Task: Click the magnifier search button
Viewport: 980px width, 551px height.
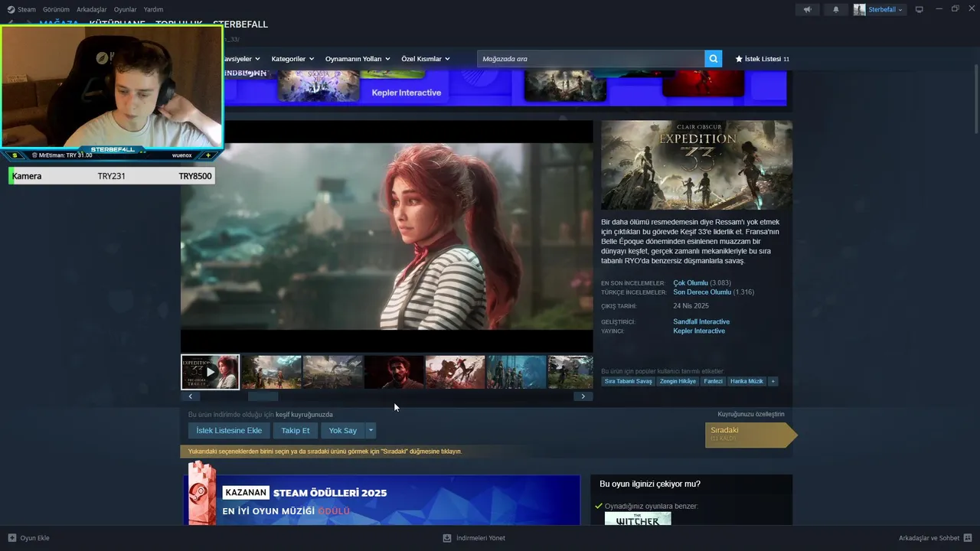Action: [x=714, y=59]
